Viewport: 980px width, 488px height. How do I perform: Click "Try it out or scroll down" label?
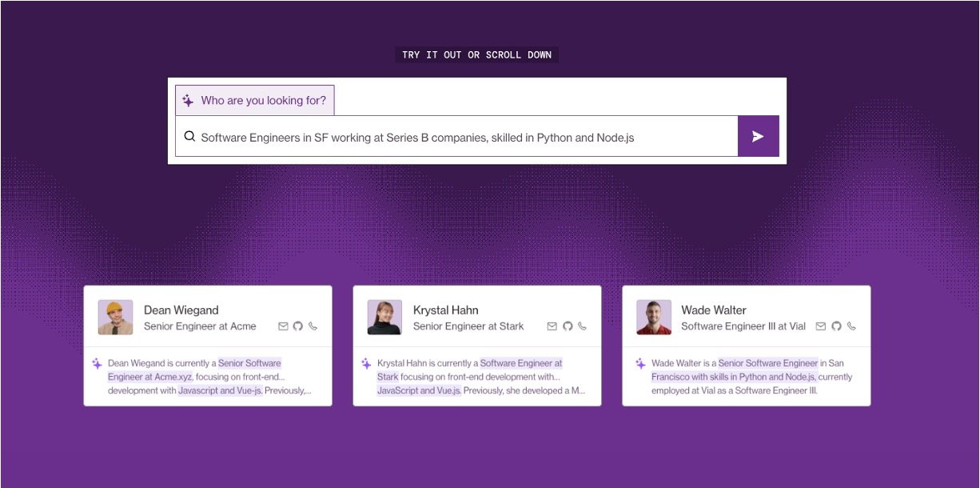coord(476,55)
